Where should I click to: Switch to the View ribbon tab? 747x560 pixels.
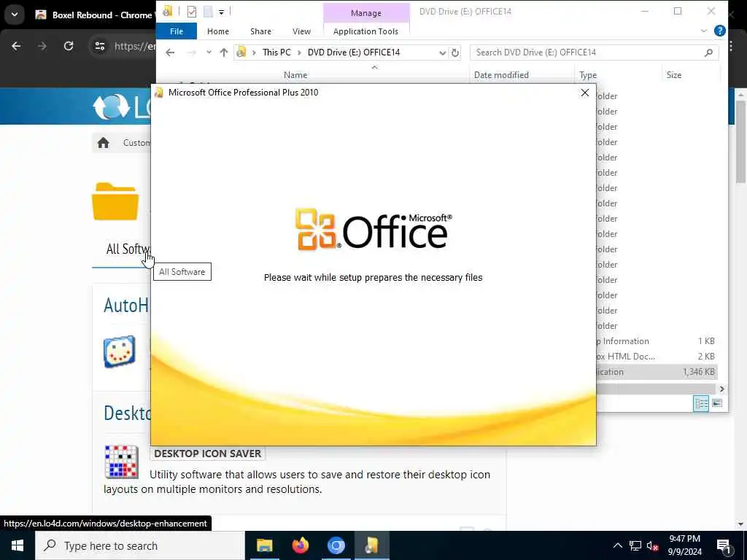[301, 31]
